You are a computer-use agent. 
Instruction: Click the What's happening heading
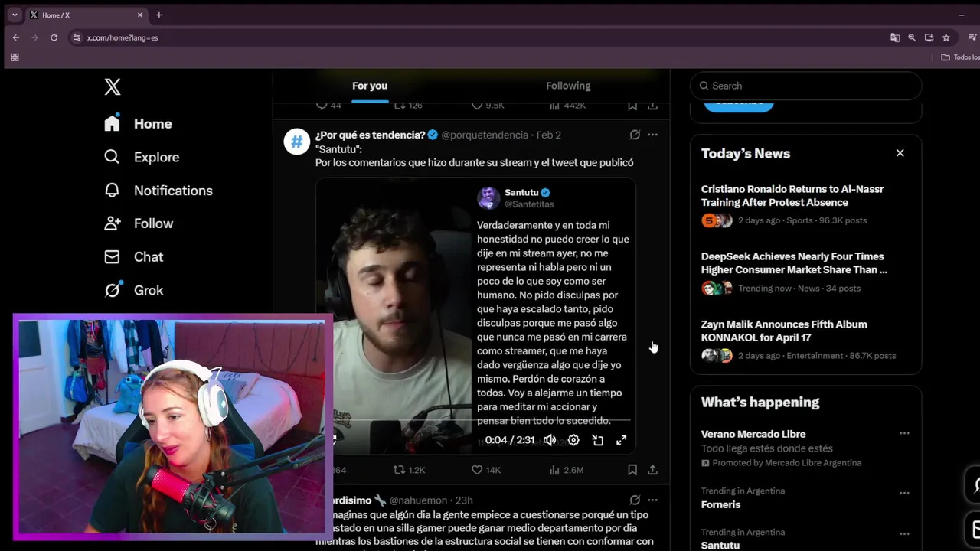760,402
